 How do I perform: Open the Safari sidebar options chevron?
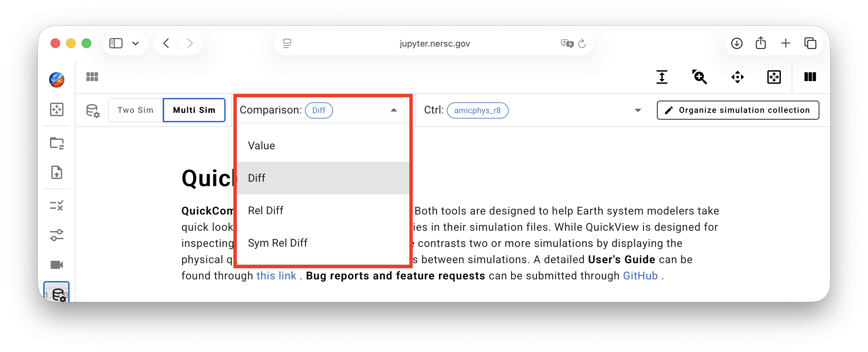pyautogui.click(x=135, y=43)
